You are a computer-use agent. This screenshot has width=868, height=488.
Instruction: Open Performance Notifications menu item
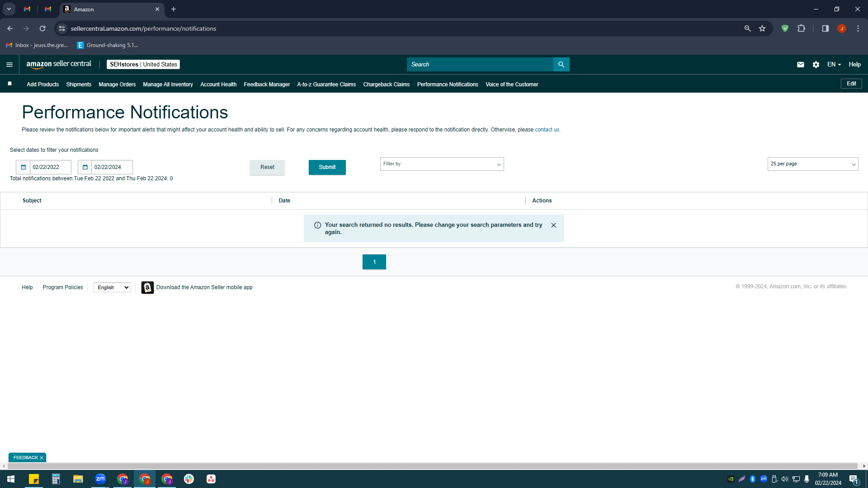[x=448, y=84]
